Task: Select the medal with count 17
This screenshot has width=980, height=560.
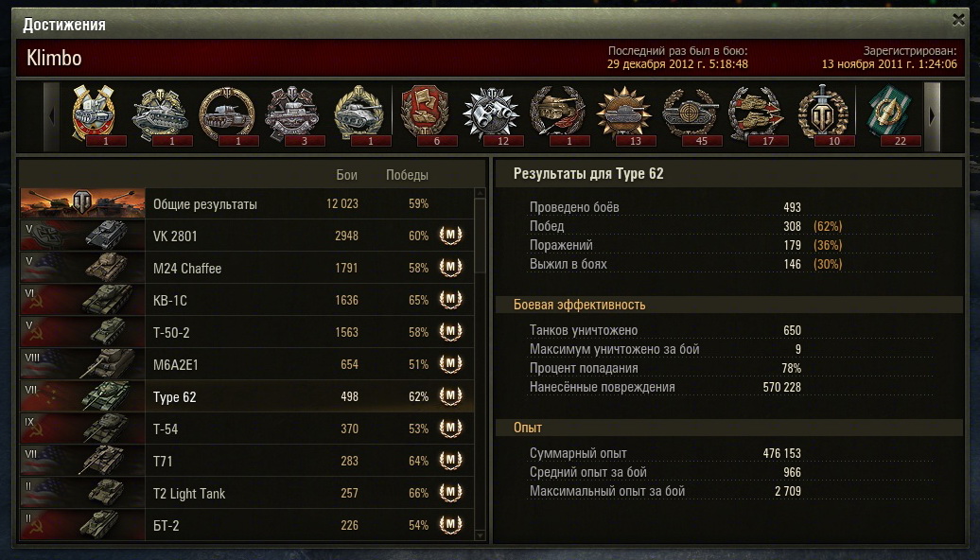Action: (x=756, y=116)
